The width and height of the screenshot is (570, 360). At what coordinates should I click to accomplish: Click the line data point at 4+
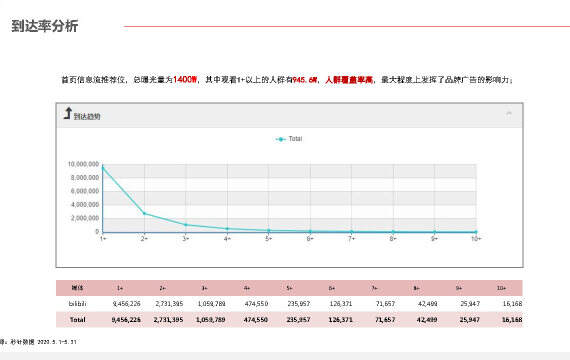tap(227, 229)
